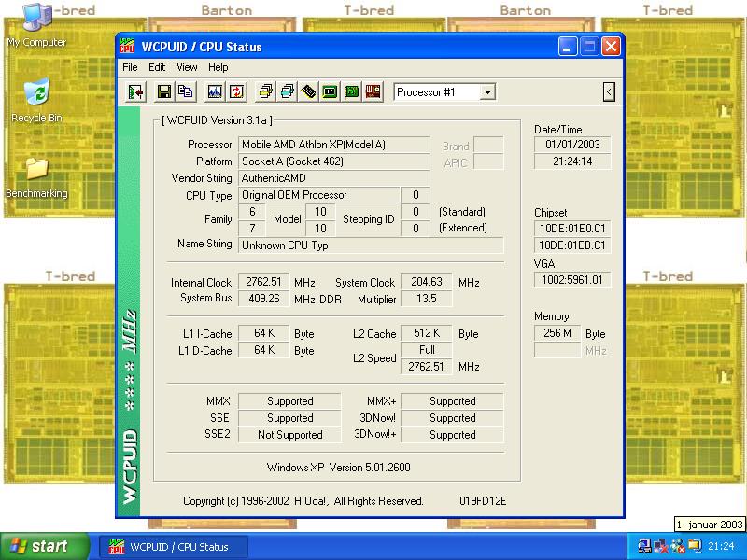Click the MMX 'Supported' field

(x=289, y=401)
